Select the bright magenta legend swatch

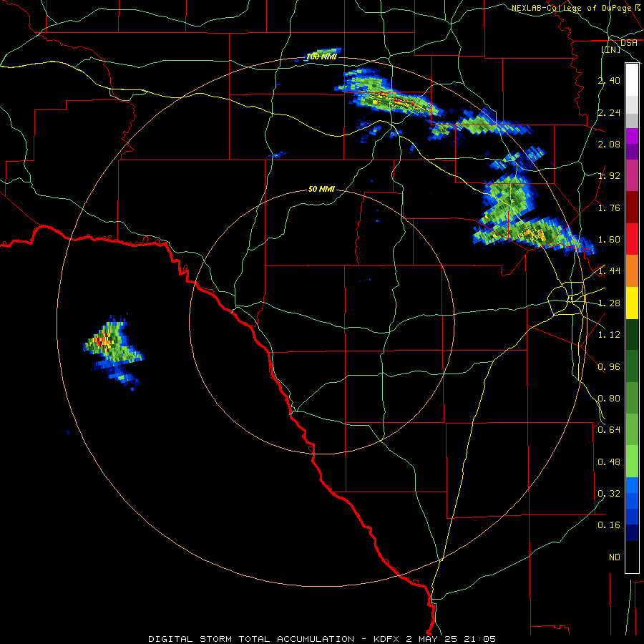(632, 136)
